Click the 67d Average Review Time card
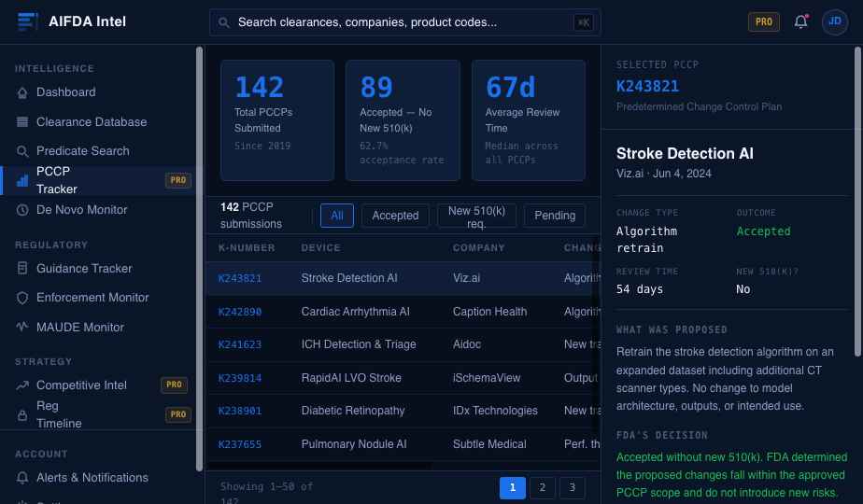863x504 pixels. point(529,120)
